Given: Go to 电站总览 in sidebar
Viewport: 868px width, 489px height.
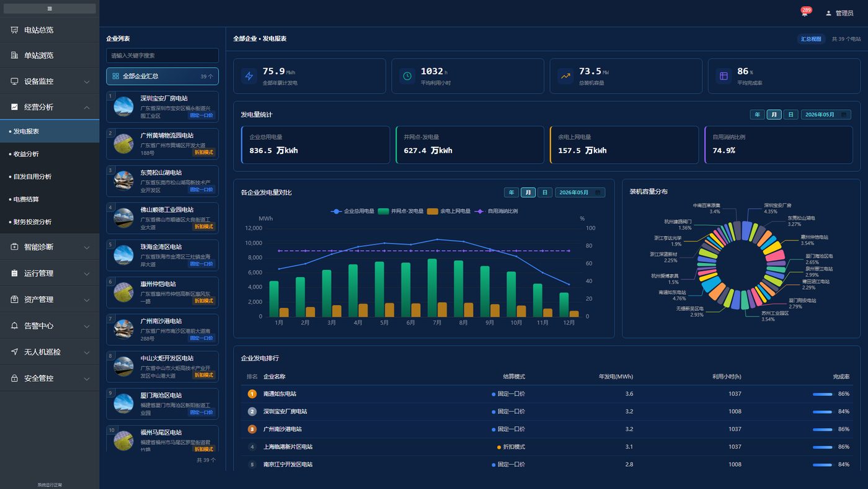Looking at the screenshot, I should pyautogui.click(x=50, y=30).
